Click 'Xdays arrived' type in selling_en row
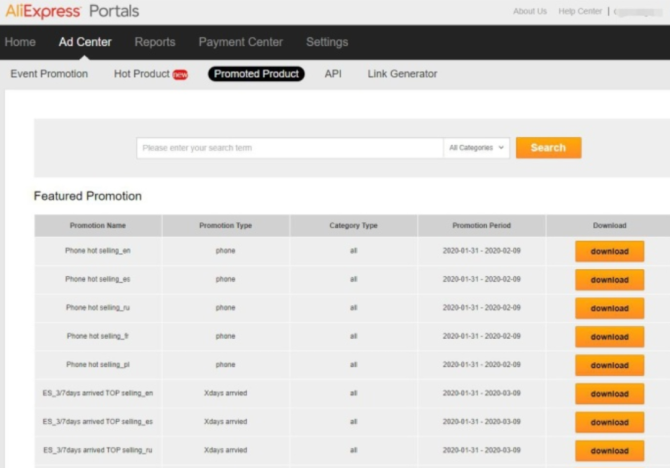This screenshot has height=468, width=670. tap(226, 393)
